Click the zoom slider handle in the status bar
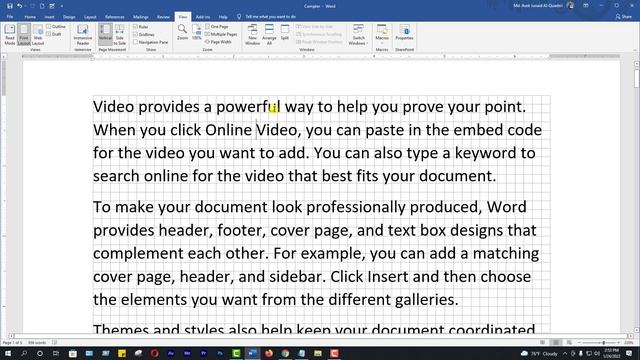This screenshot has height=360, width=640. tap(604, 343)
